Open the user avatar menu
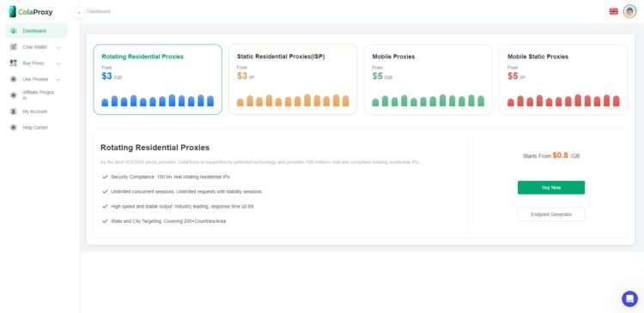 (x=629, y=11)
